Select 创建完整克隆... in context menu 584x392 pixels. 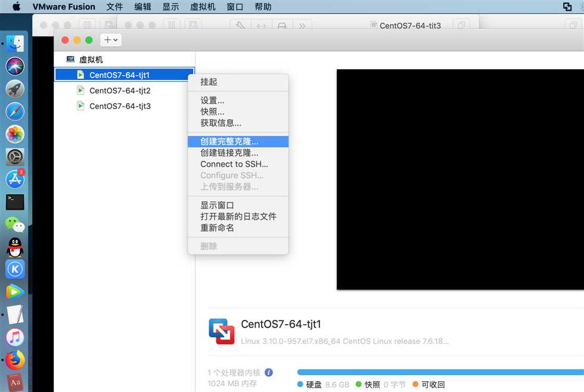coord(238,141)
